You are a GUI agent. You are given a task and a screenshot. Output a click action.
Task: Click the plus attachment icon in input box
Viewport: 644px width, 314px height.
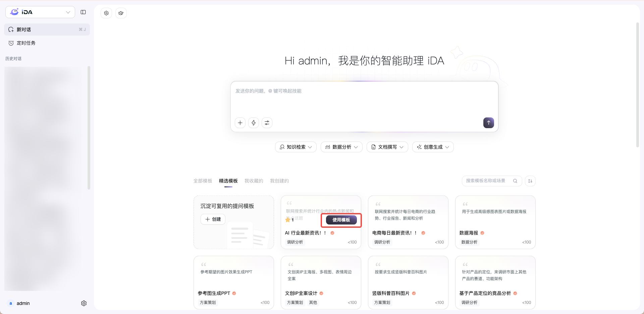[240, 123]
